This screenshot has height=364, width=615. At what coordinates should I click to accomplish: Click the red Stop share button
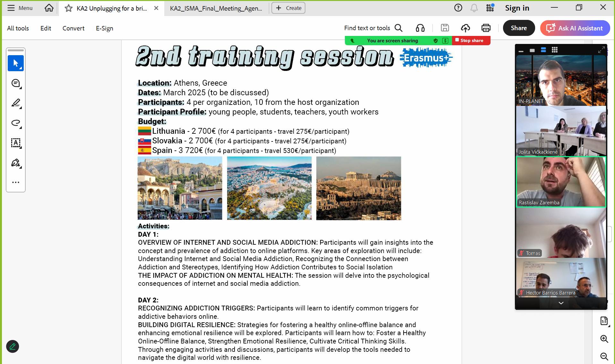(x=471, y=40)
